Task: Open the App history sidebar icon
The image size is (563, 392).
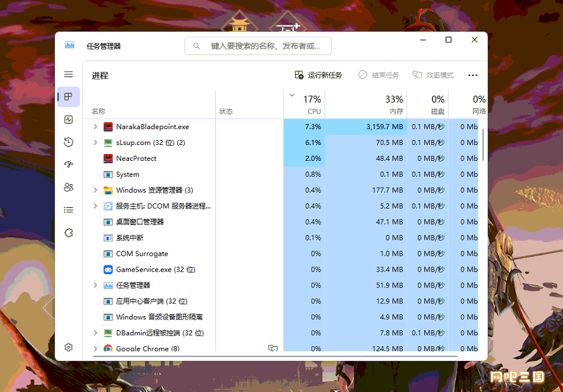Action: click(68, 142)
